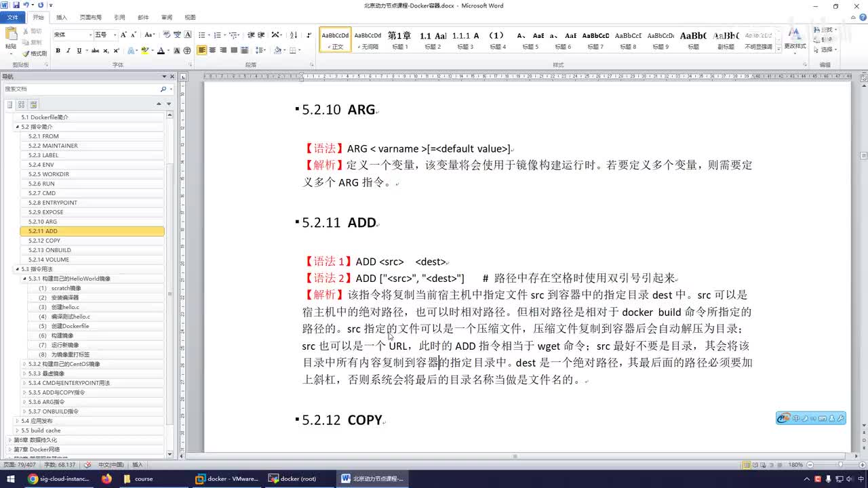Click the Distributed alignment icon

245,51
